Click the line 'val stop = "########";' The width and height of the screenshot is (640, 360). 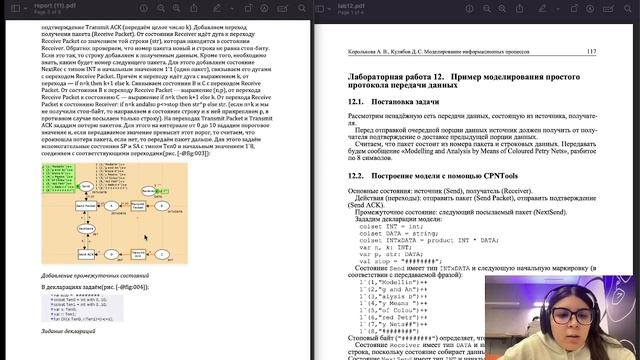coord(400,261)
